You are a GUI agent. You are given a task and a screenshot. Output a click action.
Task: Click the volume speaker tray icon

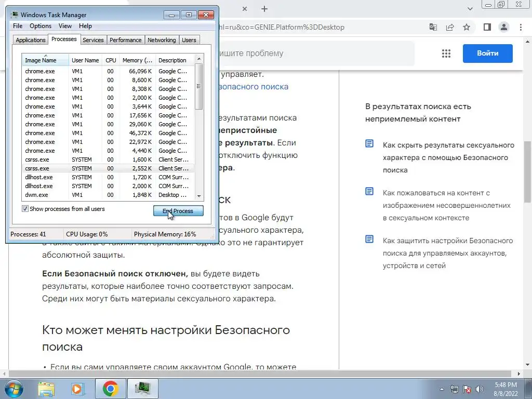coord(480,389)
